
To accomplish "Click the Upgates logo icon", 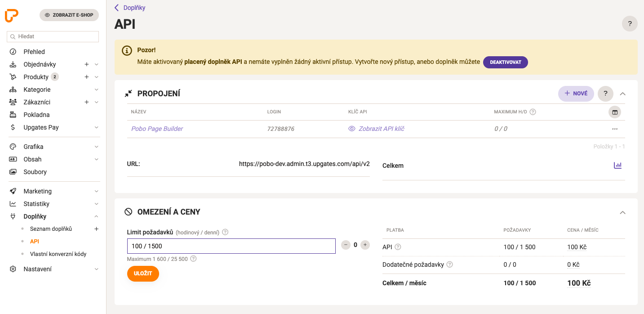I will [12, 15].
